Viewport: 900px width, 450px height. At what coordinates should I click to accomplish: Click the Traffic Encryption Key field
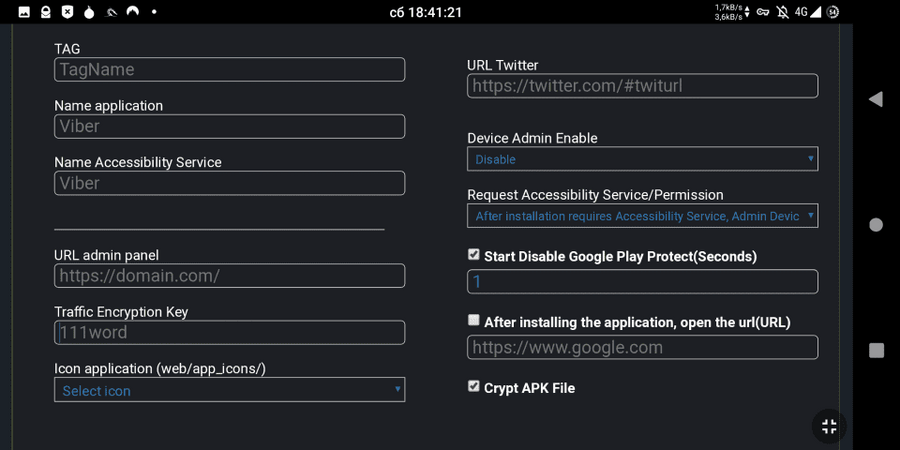[230, 332]
